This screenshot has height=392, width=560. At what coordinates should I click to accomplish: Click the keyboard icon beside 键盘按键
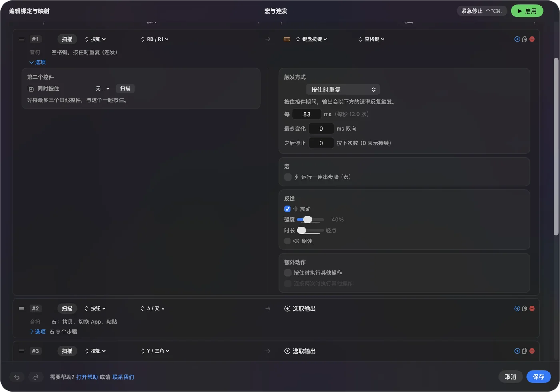pos(287,39)
